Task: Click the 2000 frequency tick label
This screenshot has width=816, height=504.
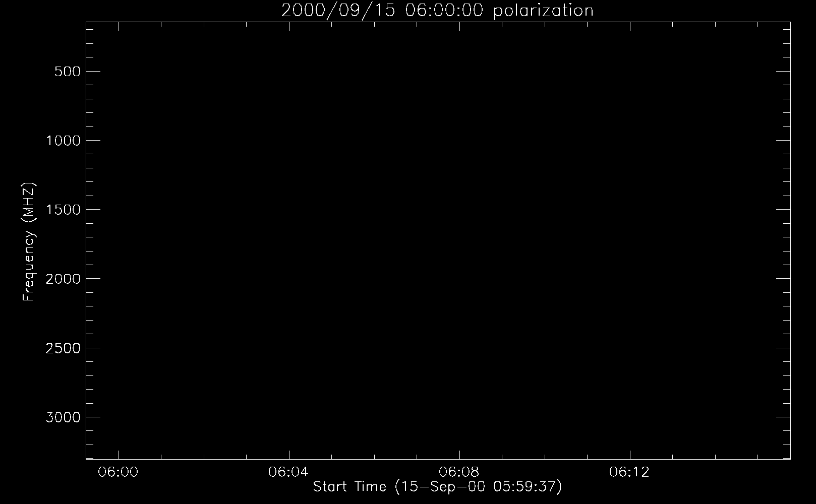Action: coord(63,279)
